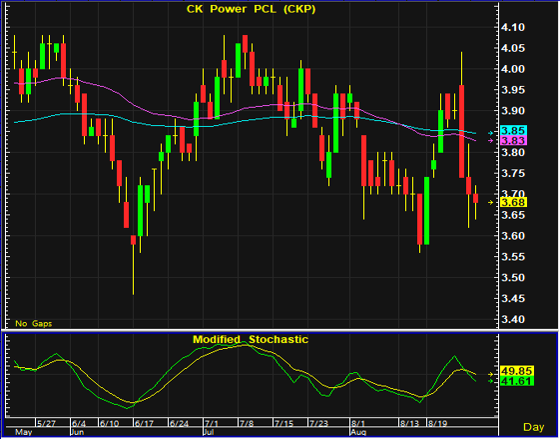Click the magenta arrow beside 3.83 label
The width and height of the screenshot is (560, 439).
[x=490, y=141]
